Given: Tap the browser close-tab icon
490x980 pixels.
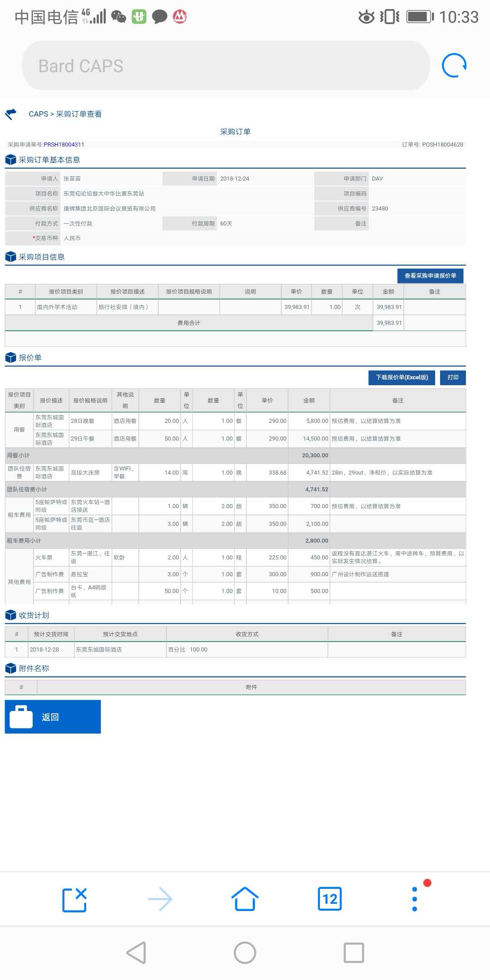Looking at the screenshot, I should pos(74,899).
